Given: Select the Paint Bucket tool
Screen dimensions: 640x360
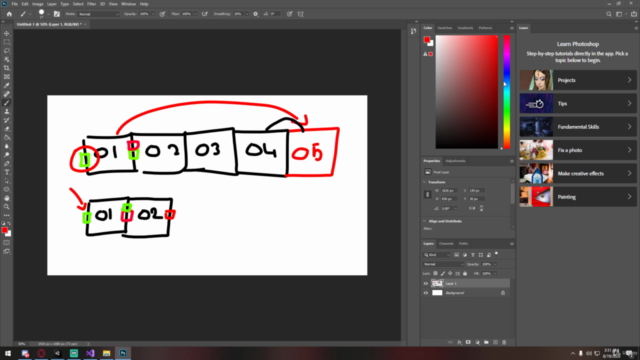Looking at the screenshot, I should (7, 138).
